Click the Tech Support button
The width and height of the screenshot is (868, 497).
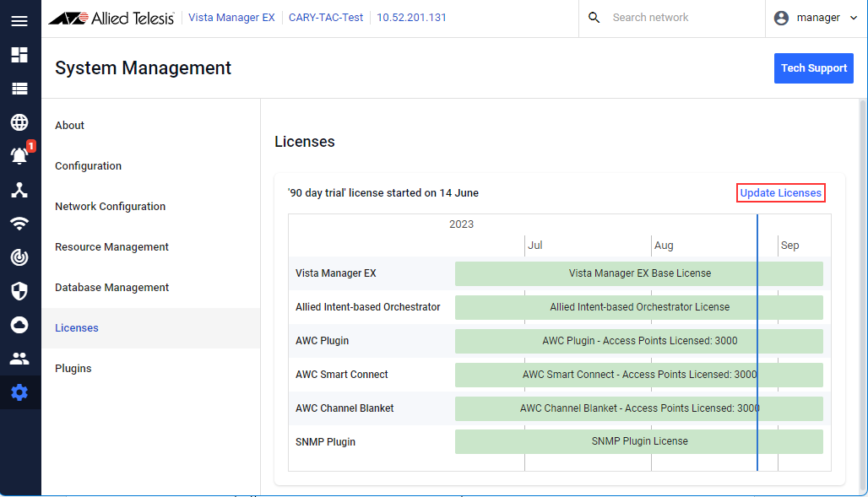point(813,68)
